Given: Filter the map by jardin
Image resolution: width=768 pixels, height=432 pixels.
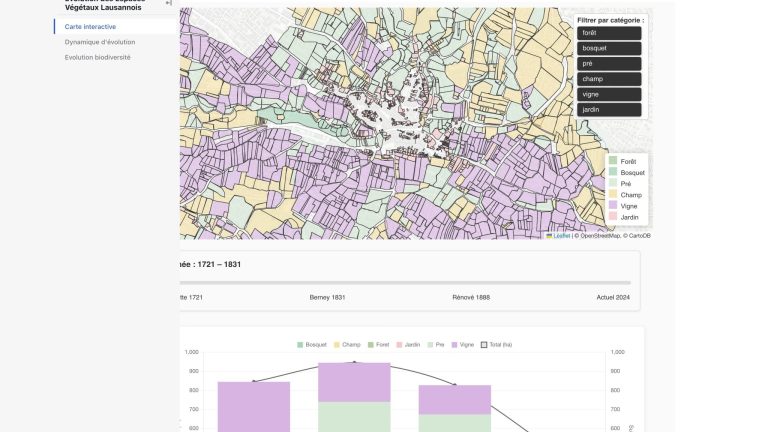Looking at the screenshot, I should pos(608,109).
